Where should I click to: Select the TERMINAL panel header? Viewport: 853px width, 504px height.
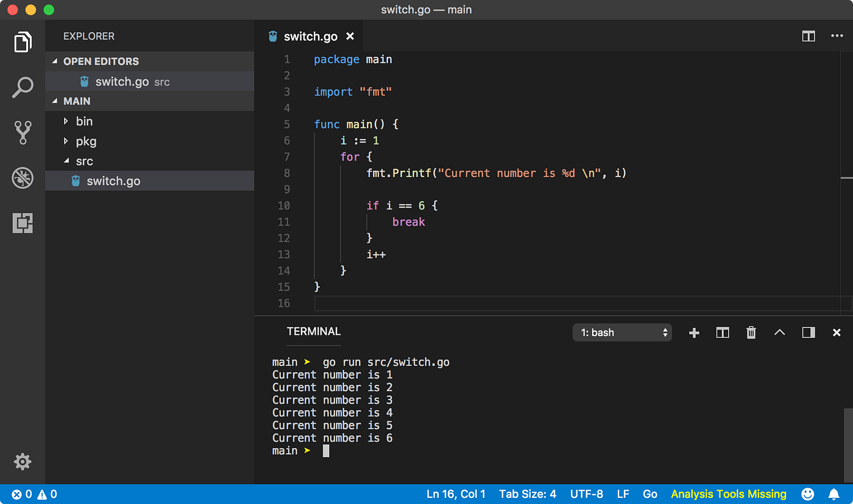313,331
